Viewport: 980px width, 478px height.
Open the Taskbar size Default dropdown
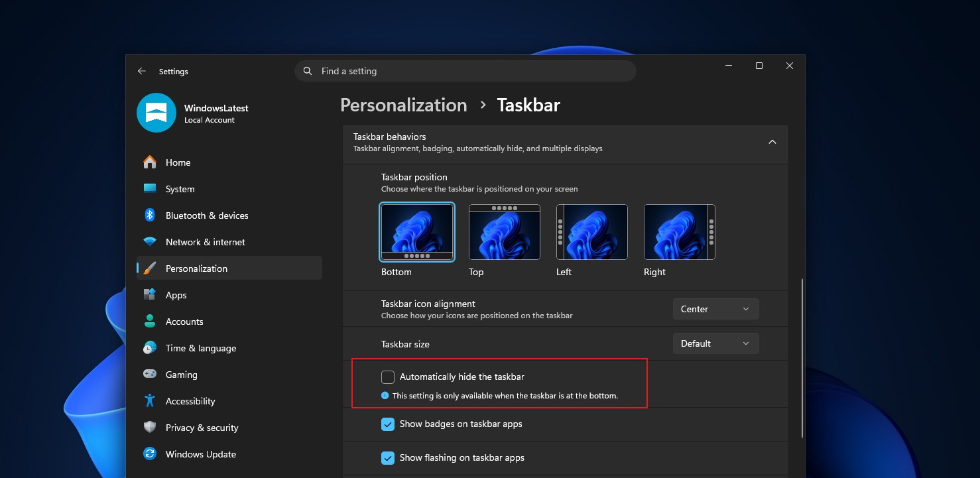(x=715, y=343)
